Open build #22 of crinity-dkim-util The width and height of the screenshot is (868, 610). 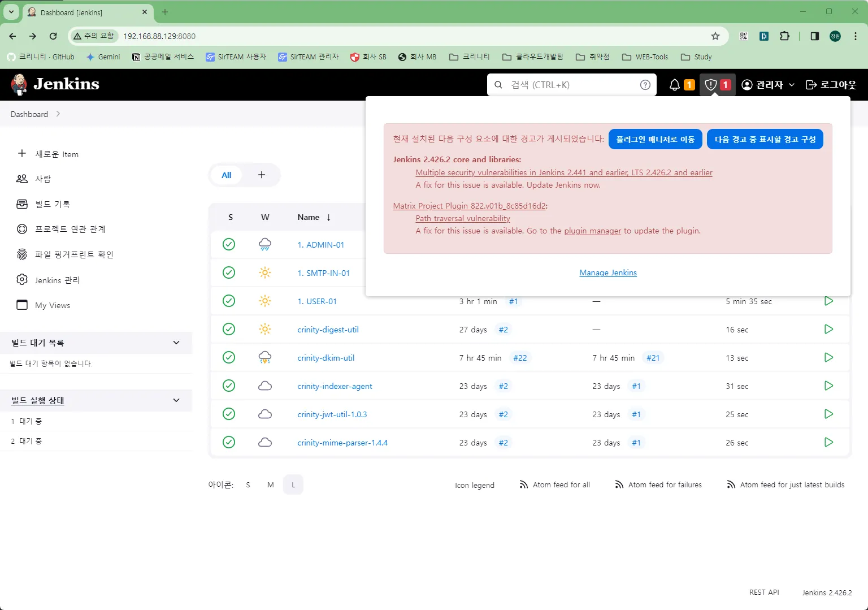coord(520,358)
